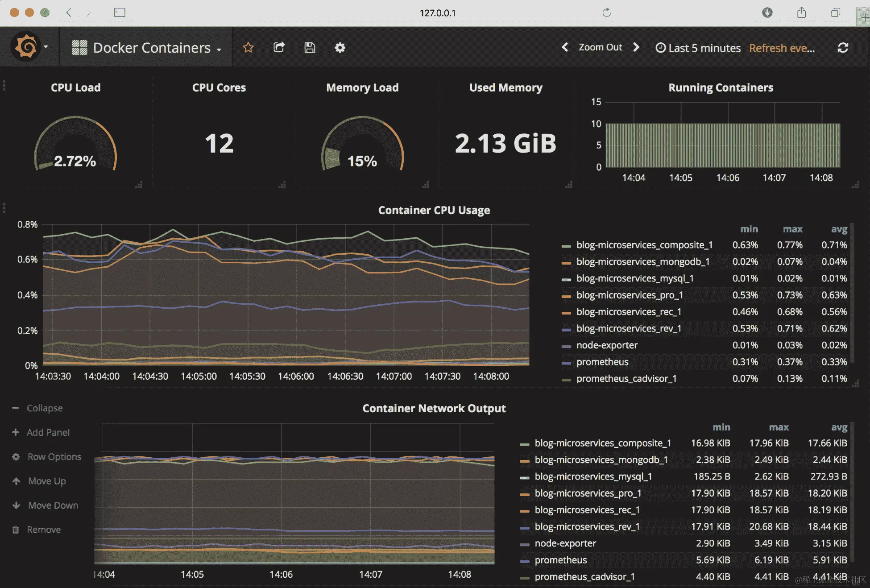Shift time range forward with right arrow
Viewport: 870px width, 588px height.
point(636,47)
